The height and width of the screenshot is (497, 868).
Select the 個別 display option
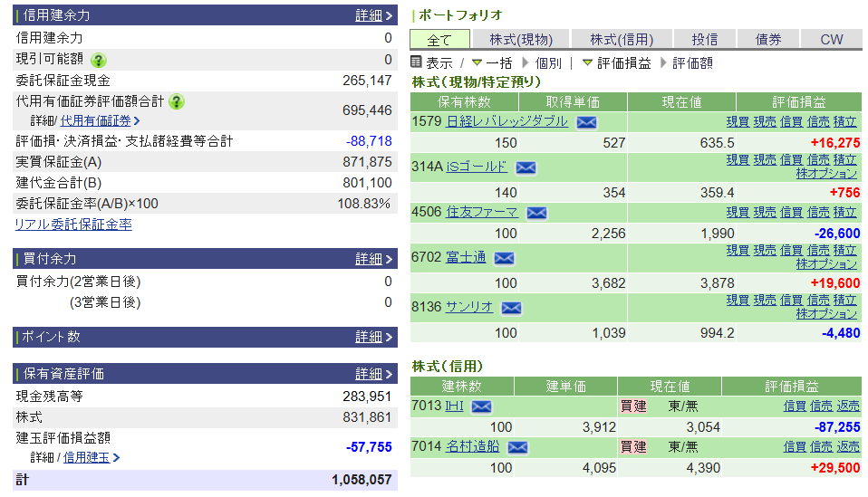pos(547,63)
